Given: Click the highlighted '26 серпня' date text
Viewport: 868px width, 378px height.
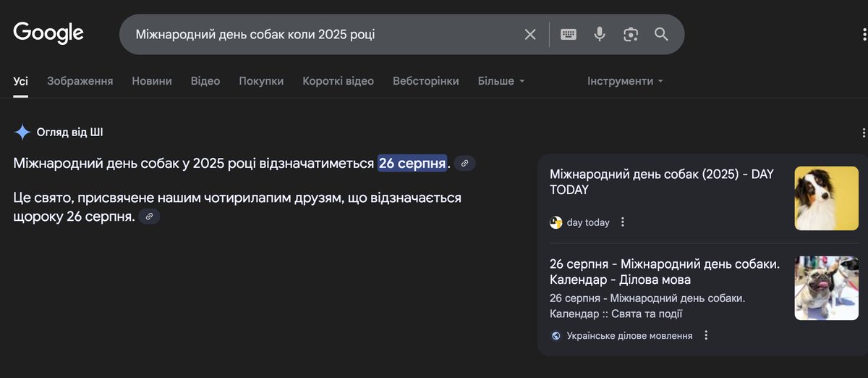Looking at the screenshot, I should pos(412,163).
